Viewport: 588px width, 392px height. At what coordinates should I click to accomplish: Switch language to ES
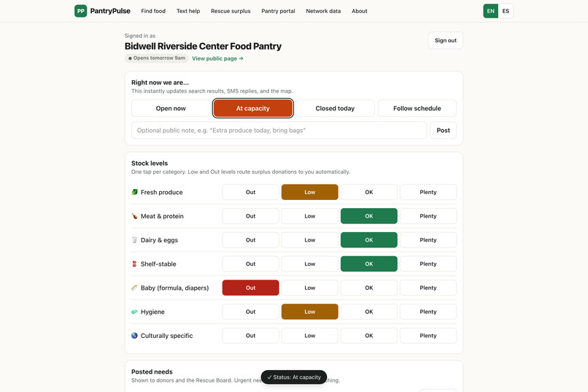[506, 11]
